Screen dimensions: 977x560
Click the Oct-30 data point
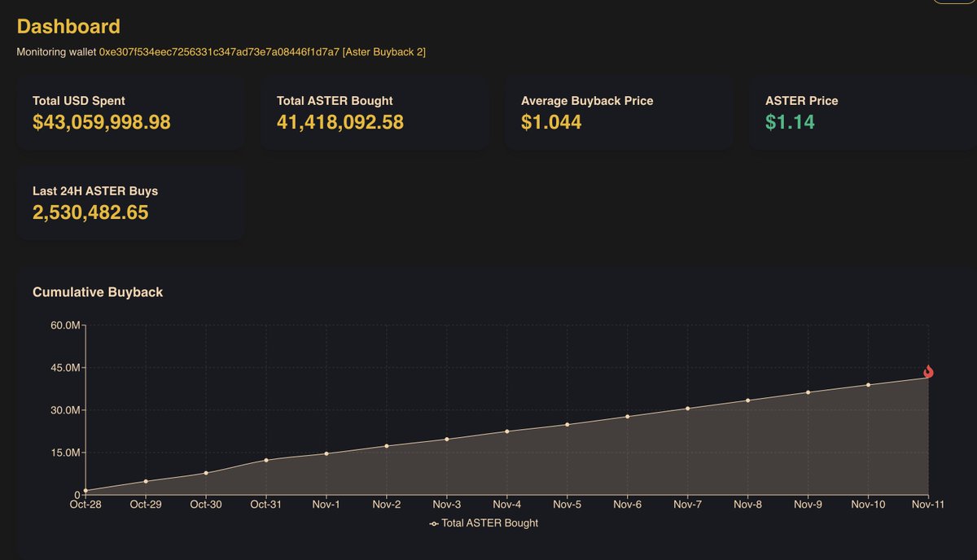(x=206, y=473)
